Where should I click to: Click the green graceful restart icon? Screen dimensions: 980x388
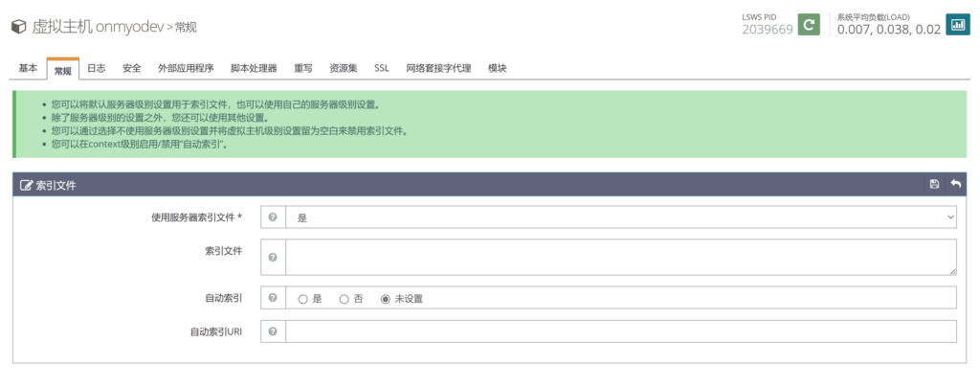(810, 25)
